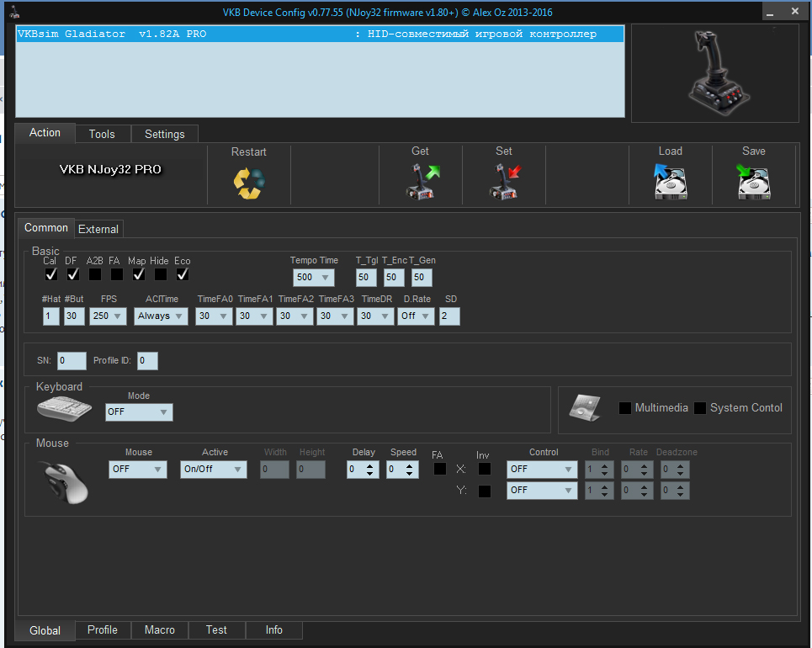Select VKBsim Gladiator device row

320,35
